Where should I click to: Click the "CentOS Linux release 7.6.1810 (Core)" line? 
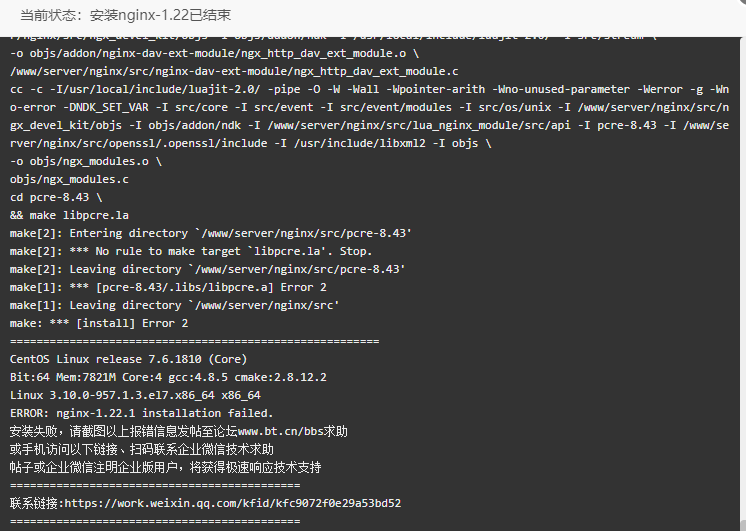(128, 359)
